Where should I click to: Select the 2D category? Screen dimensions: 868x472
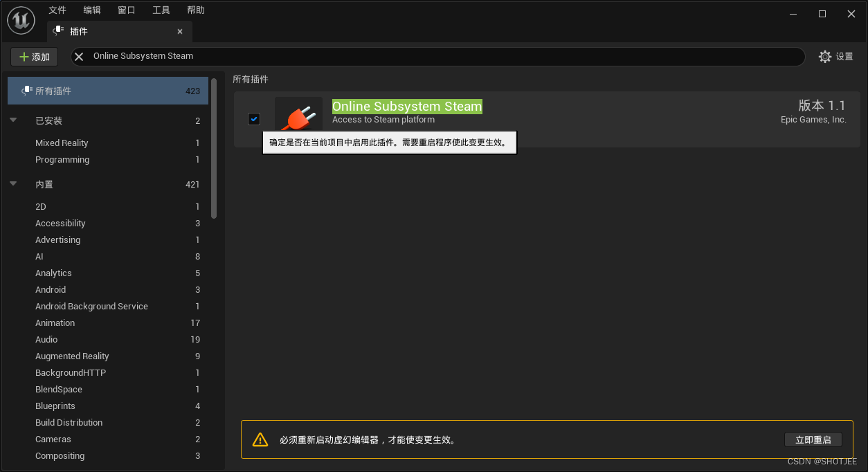tap(108, 206)
